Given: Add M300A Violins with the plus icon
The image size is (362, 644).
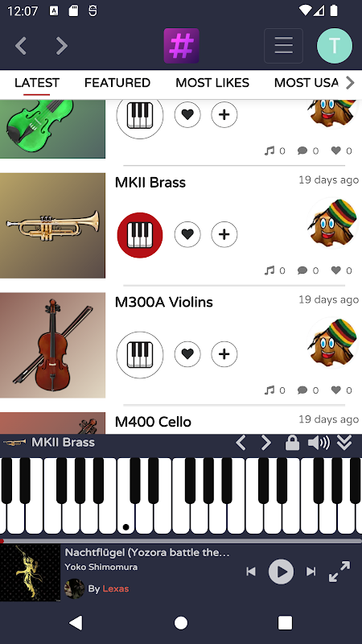Looking at the screenshot, I should [x=224, y=354].
